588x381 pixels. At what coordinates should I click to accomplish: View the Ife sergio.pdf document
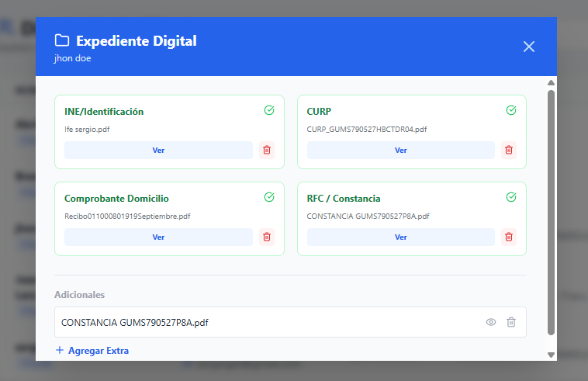pyautogui.click(x=158, y=150)
